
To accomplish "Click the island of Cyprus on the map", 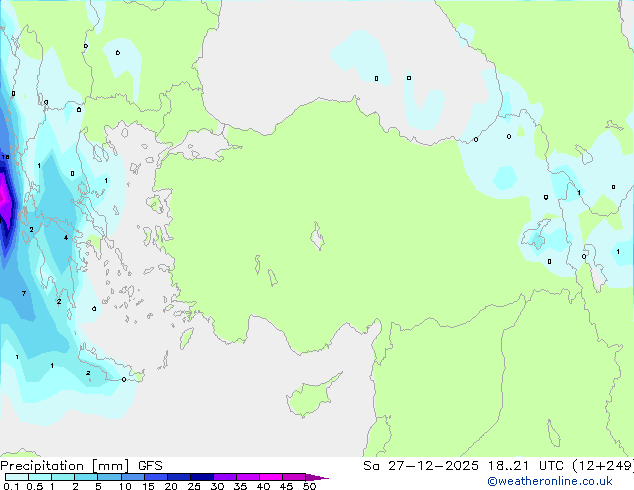I will (309, 398).
